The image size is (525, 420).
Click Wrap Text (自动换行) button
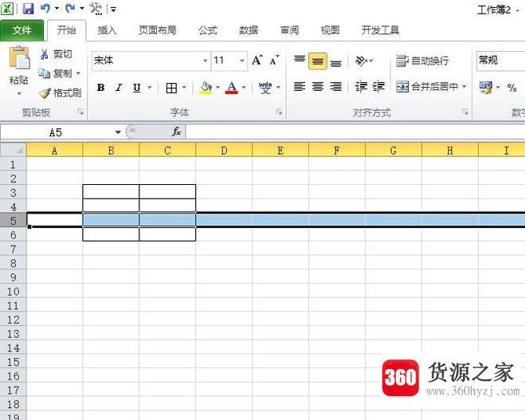coord(422,61)
